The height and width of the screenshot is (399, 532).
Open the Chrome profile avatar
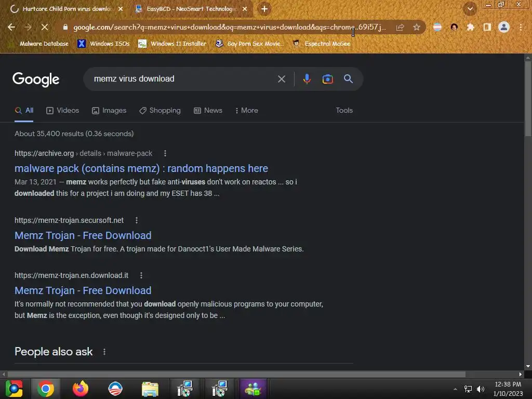504,27
